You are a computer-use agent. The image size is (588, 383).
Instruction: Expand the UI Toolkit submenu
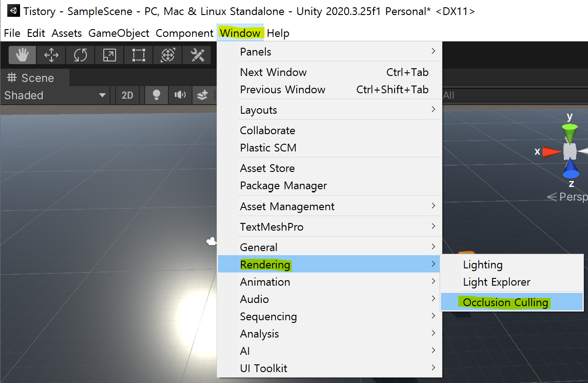pos(329,368)
